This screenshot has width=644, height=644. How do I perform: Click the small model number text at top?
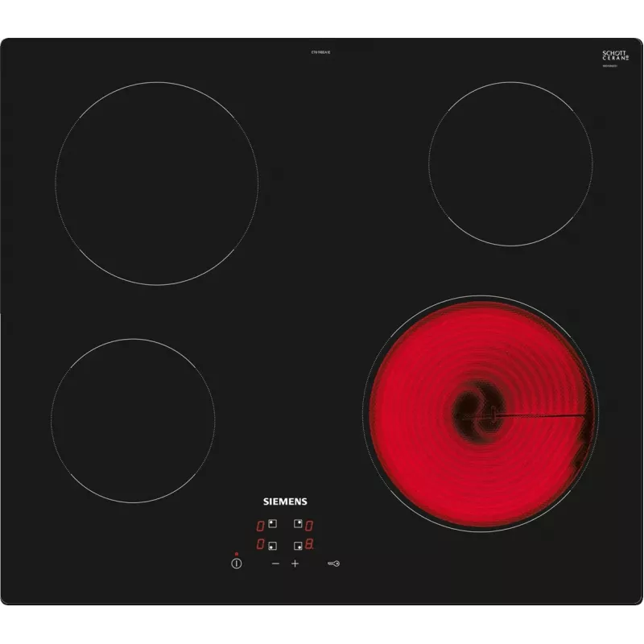320,52
